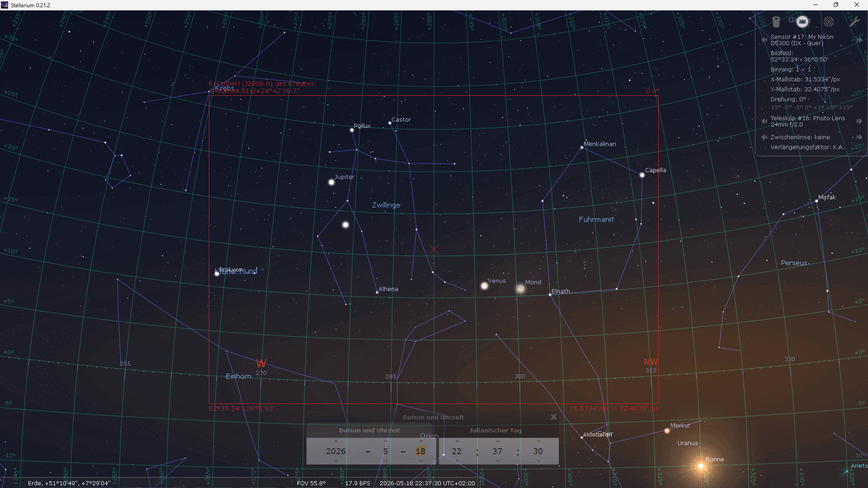Screen dimensions: 868x488
Task: Select the star Mirfak
Action: (816, 201)
